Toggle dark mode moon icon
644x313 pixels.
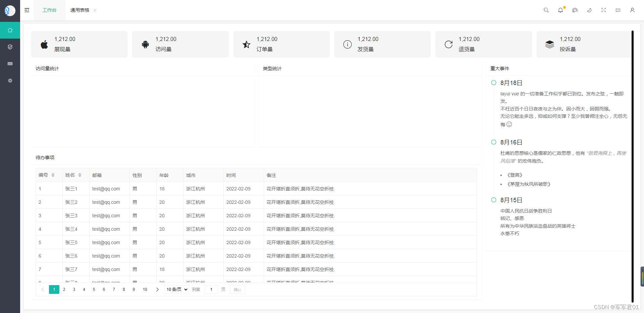click(x=589, y=10)
